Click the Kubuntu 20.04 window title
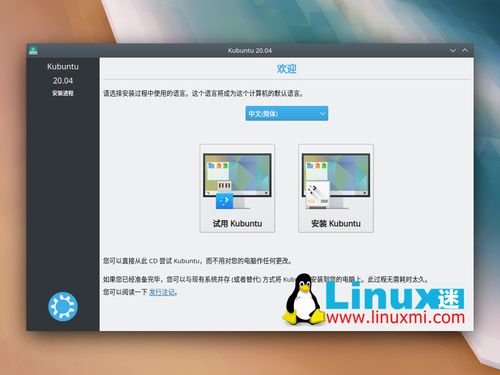Screen dimensions: 500x375 [250, 51]
